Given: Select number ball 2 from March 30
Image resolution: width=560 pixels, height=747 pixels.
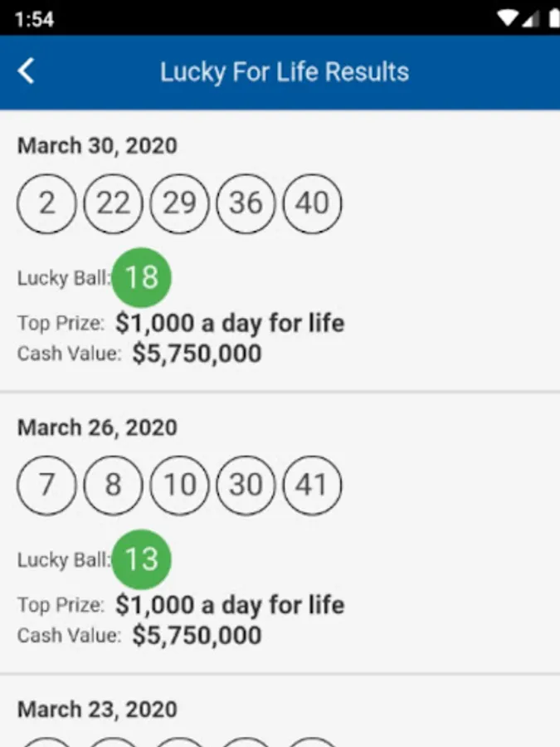Looking at the screenshot, I should (46, 203).
